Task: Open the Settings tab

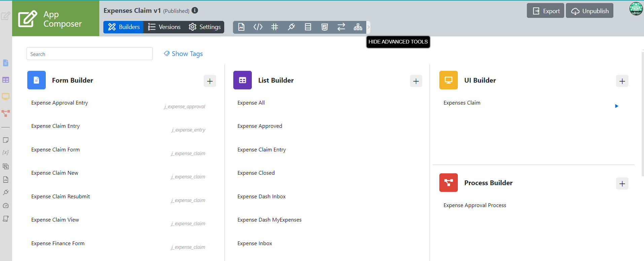Action: 205,27
